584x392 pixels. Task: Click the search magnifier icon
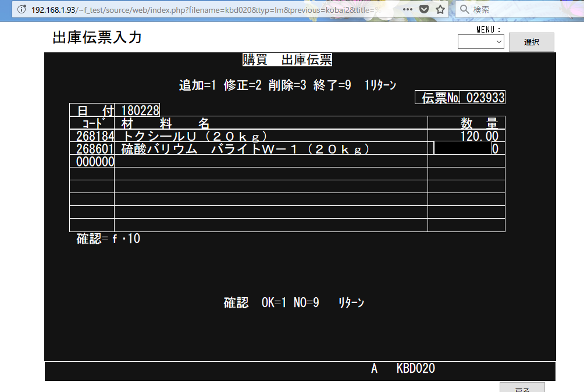pos(464,9)
